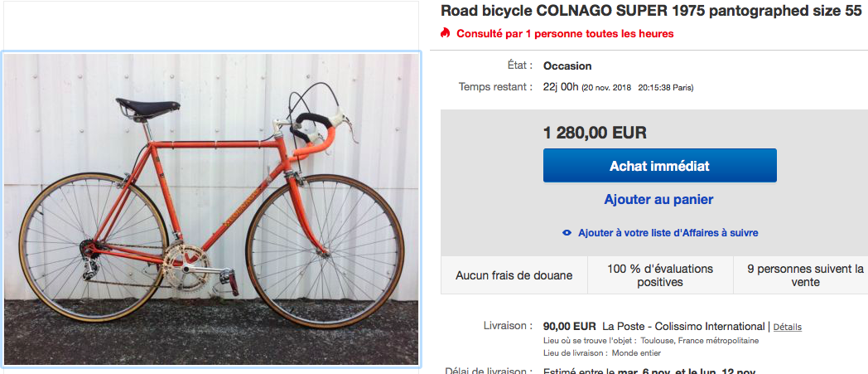Click the red flame popularity icon
Screen dimensions: 868x374
[446, 34]
